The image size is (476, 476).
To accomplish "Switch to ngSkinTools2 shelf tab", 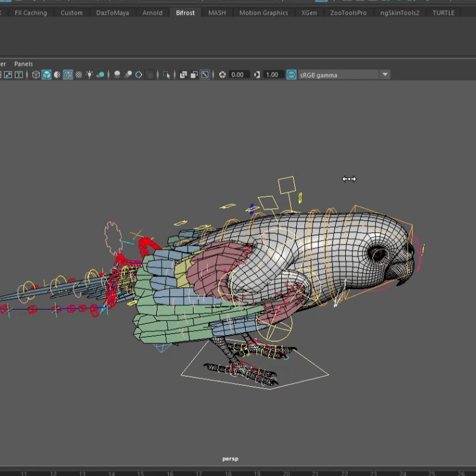I will point(400,12).
